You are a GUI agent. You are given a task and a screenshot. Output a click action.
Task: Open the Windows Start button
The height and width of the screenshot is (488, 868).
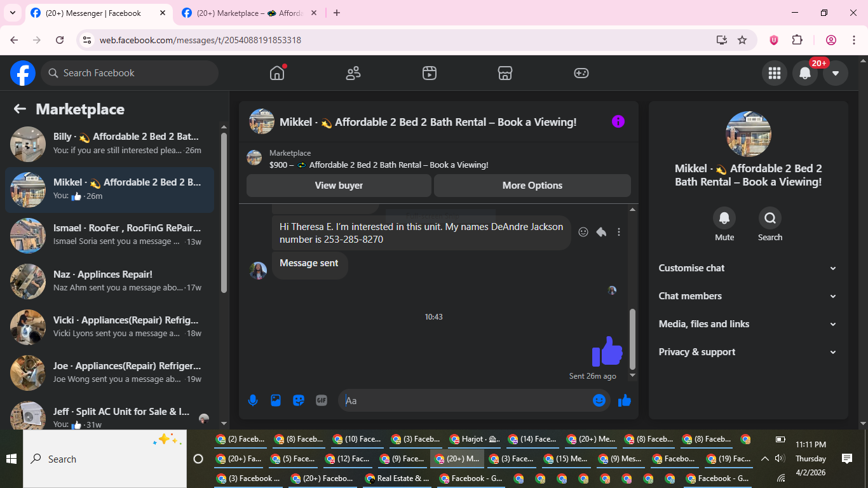pos(11,459)
